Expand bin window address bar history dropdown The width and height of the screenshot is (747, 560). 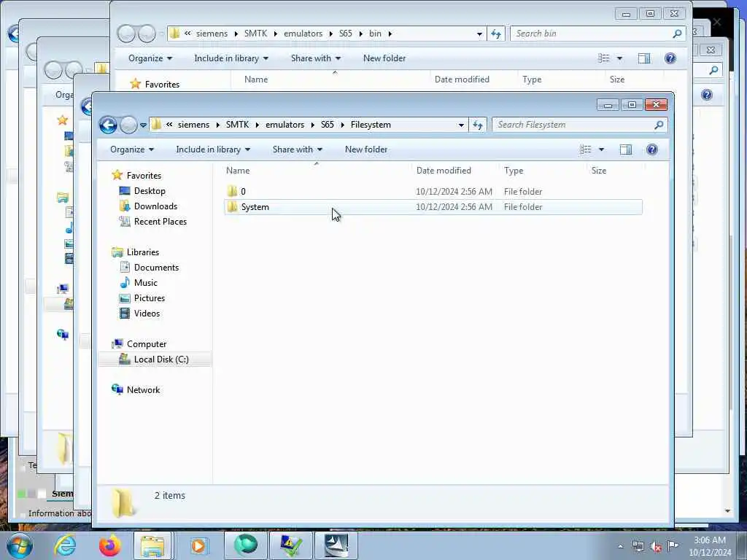[479, 34]
